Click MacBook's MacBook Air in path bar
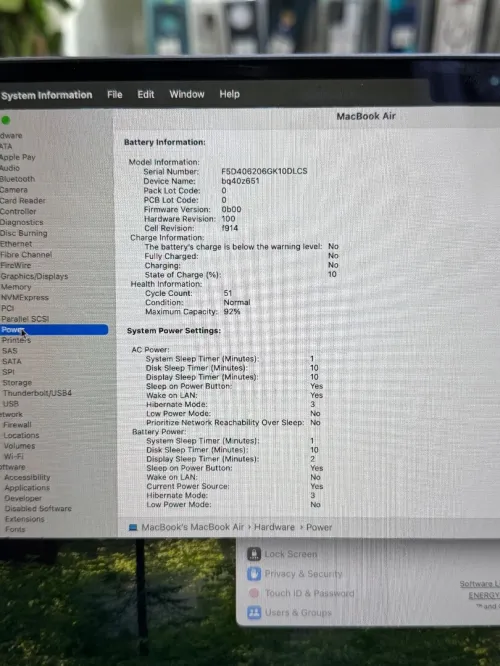Screen dimensions: 500x666 coord(192,527)
